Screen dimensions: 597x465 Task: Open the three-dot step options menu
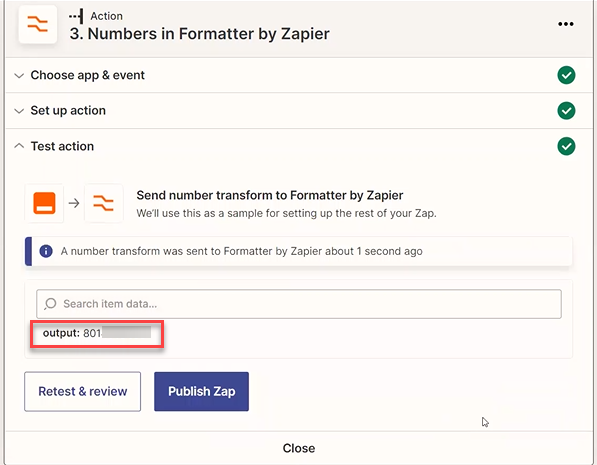[x=566, y=24]
